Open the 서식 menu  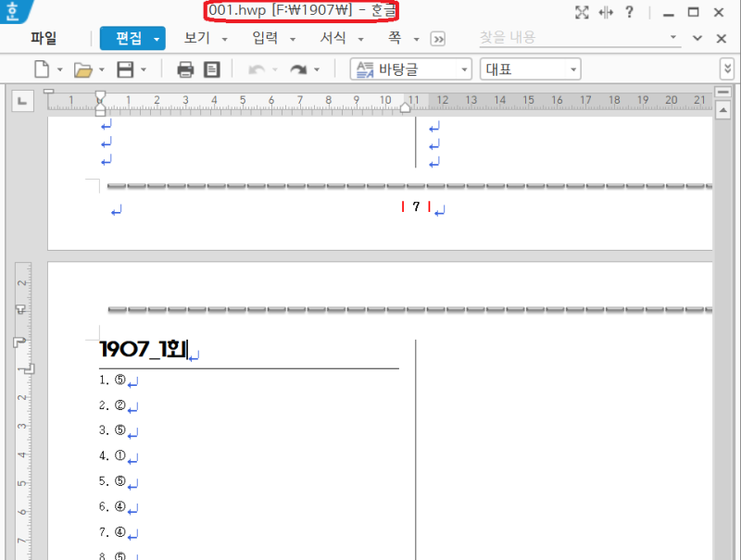point(333,38)
